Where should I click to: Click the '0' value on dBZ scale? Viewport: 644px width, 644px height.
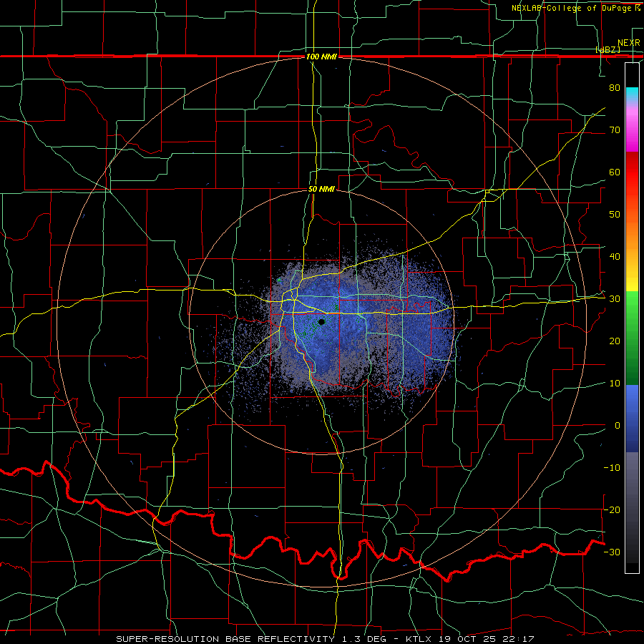618,426
